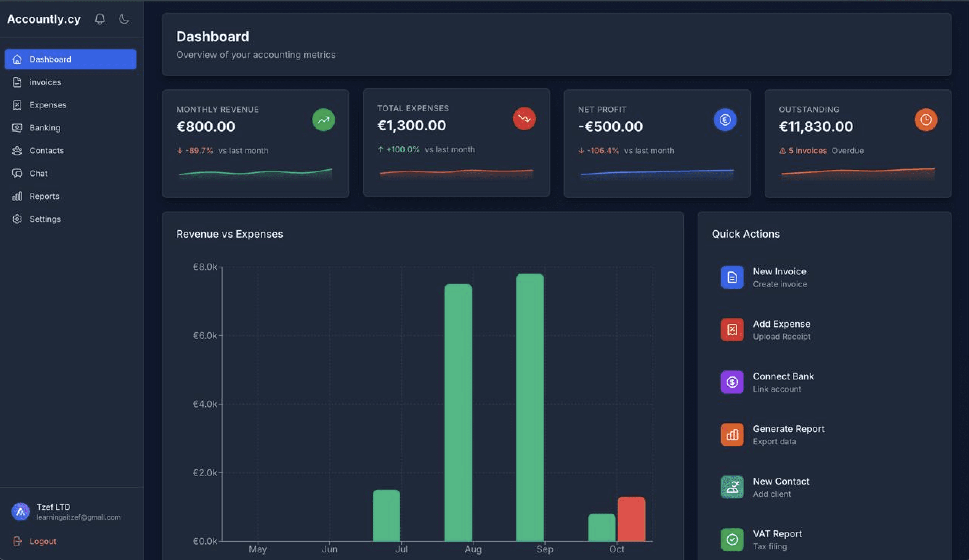Image resolution: width=969 pixels, height=560 pixels.
Task: Click the Logout link
Action: 42,541
